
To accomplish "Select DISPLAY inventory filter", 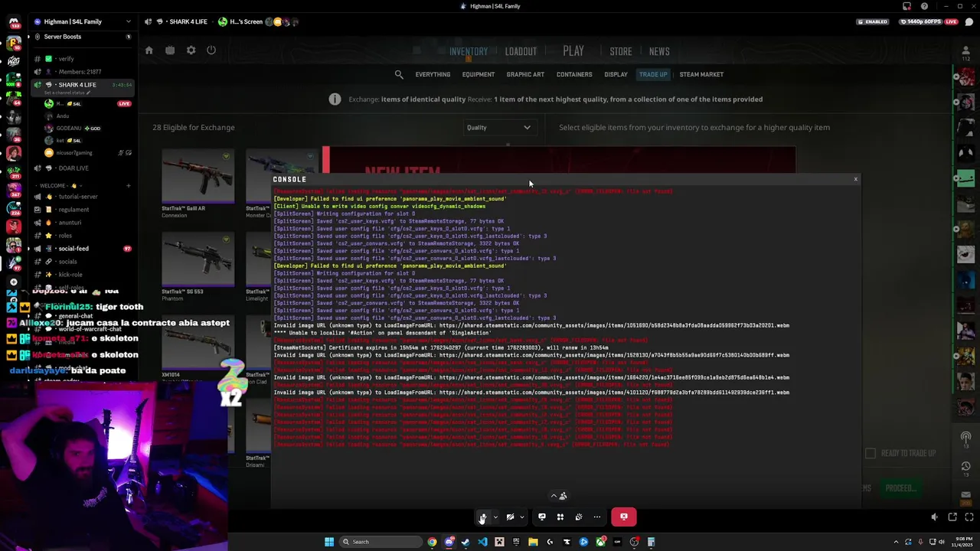I will 616,74.
